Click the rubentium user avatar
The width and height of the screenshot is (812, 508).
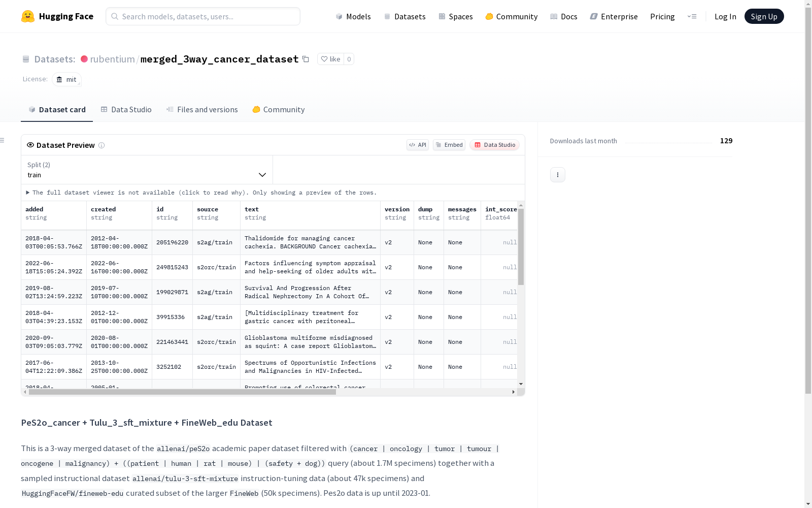point(84,59)
